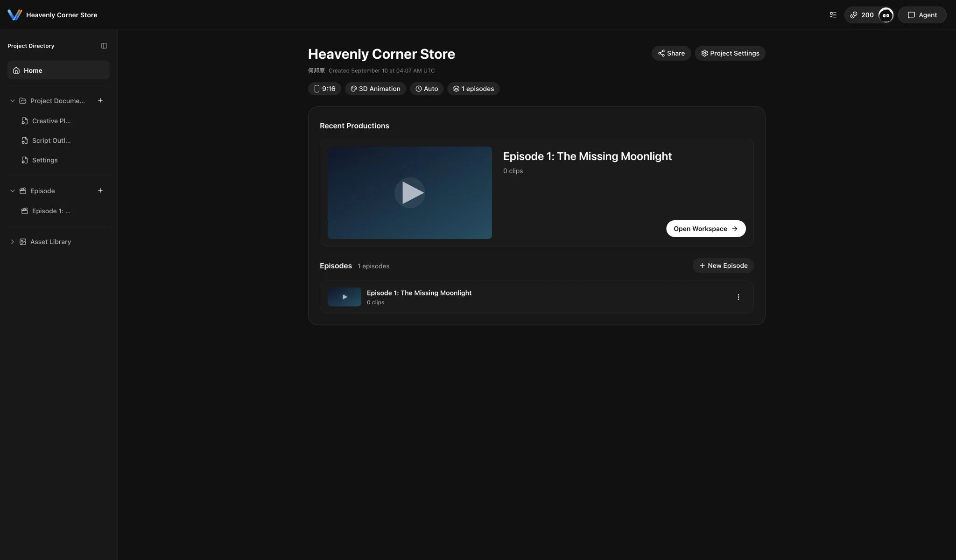The width and height of the screenshot is (956, 560).
Task: Collapse the Episode section chevron
Action: (x=13, y=191)
